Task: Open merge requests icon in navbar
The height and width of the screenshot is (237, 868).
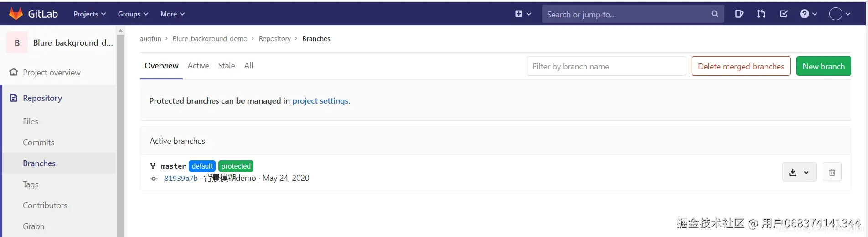Action: point(761,14)
